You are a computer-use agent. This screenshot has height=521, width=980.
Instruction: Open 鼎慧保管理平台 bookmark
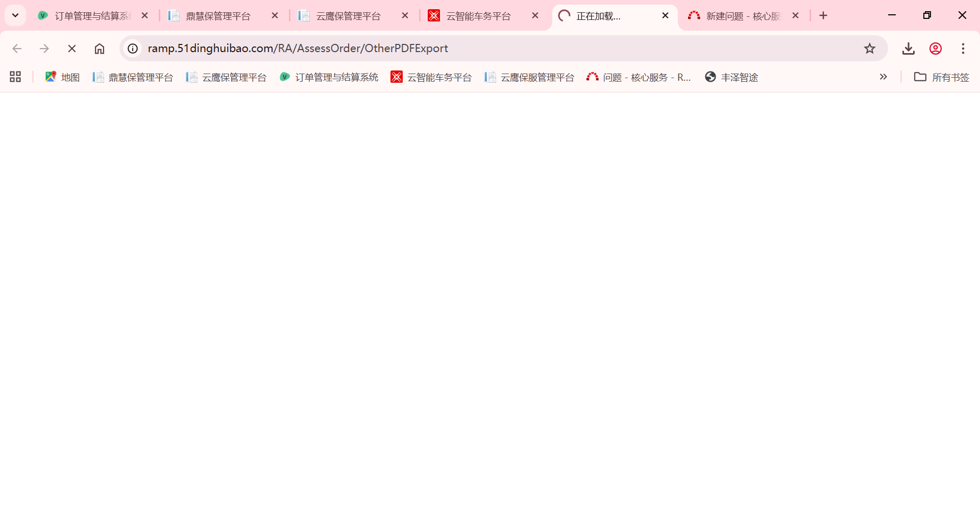(133, 77)
